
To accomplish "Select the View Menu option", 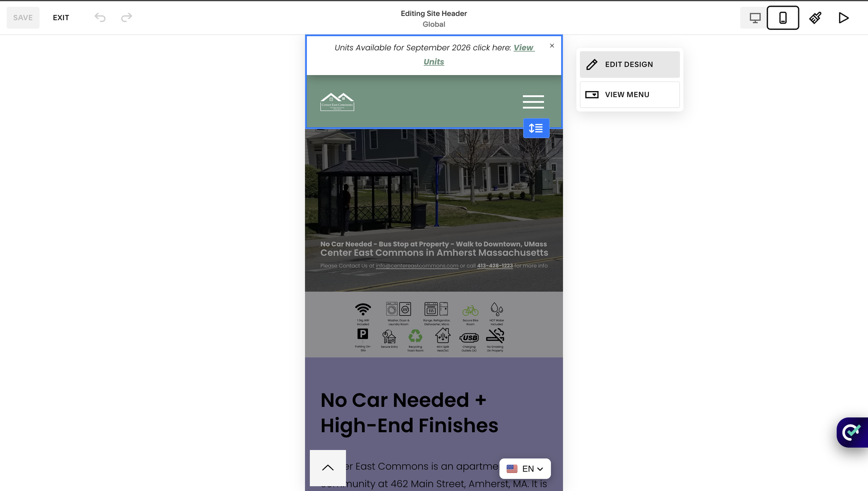I will (x=629, y=95).
